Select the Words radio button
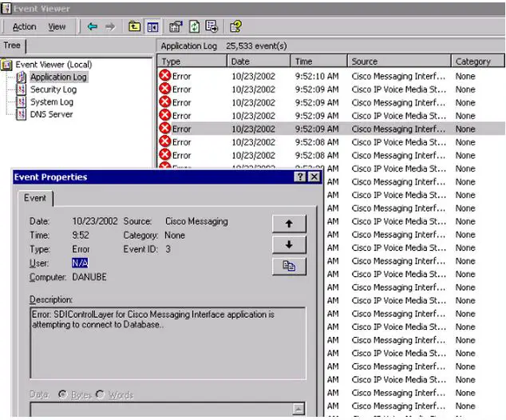 tap(100, 394)
